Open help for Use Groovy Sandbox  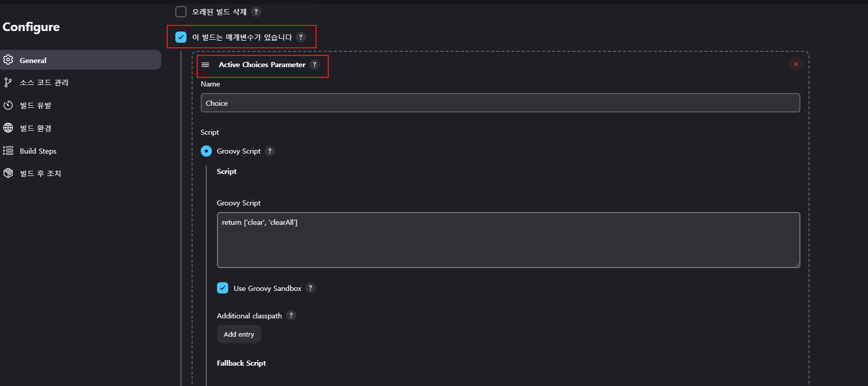pyautogui.click(x=311, y=288)
